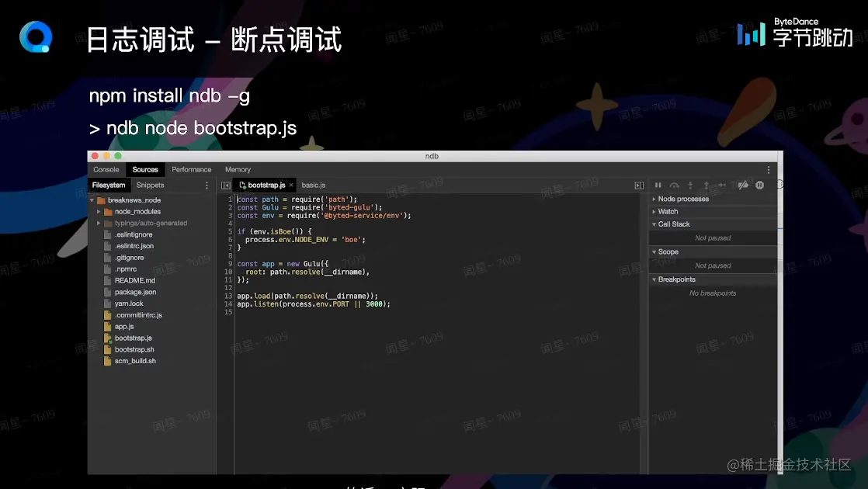Open scm_build.sh in the file tree
This screenshot has height=489, width=868.
pyautogui.click(x=135, y=361)
